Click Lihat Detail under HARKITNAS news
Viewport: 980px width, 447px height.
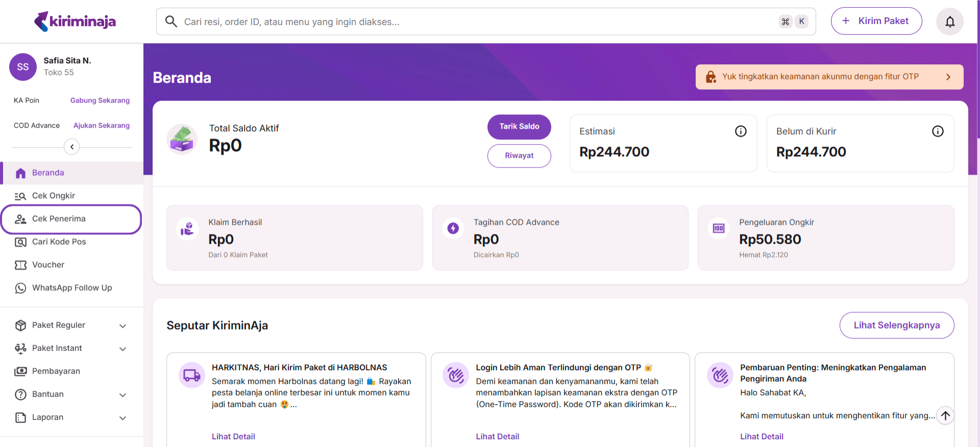[x=233, y=436]
